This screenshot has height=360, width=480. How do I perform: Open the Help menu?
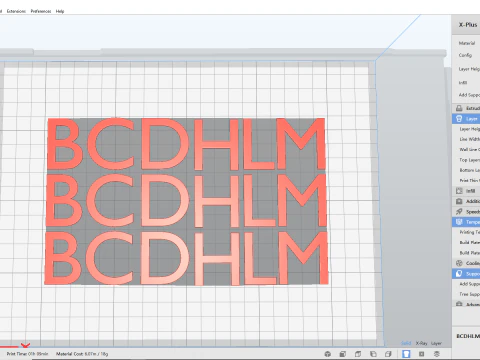60,11
